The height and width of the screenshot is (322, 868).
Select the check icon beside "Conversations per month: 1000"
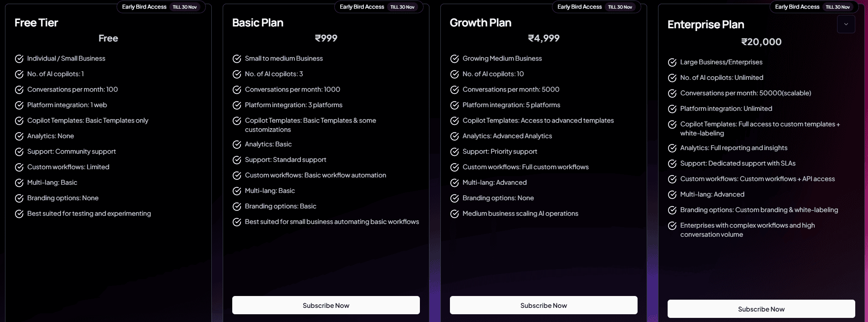click(x=236, y=90)
